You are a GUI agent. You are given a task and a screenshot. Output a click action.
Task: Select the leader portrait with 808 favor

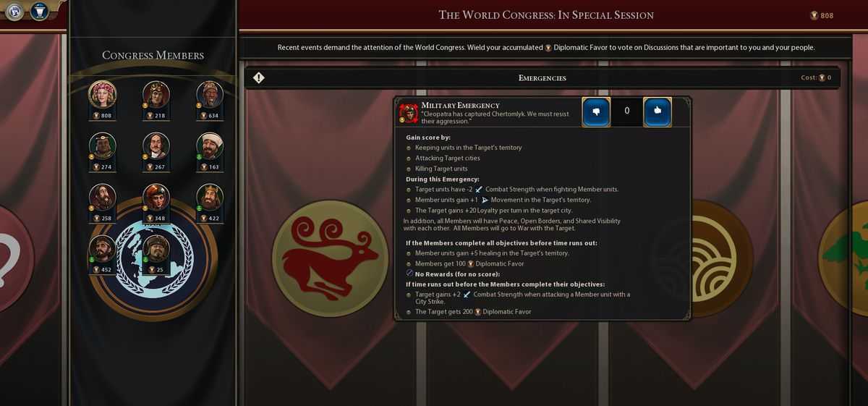click(x=102, y=94)
